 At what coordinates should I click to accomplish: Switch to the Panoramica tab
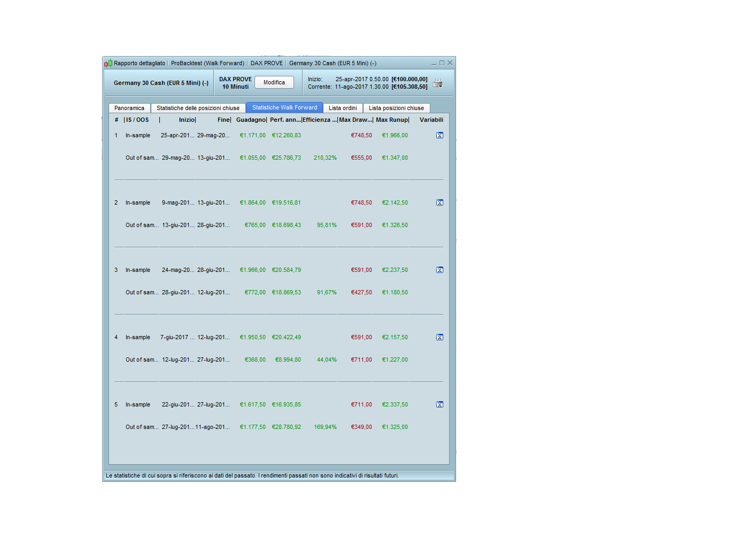coord(129,108)
